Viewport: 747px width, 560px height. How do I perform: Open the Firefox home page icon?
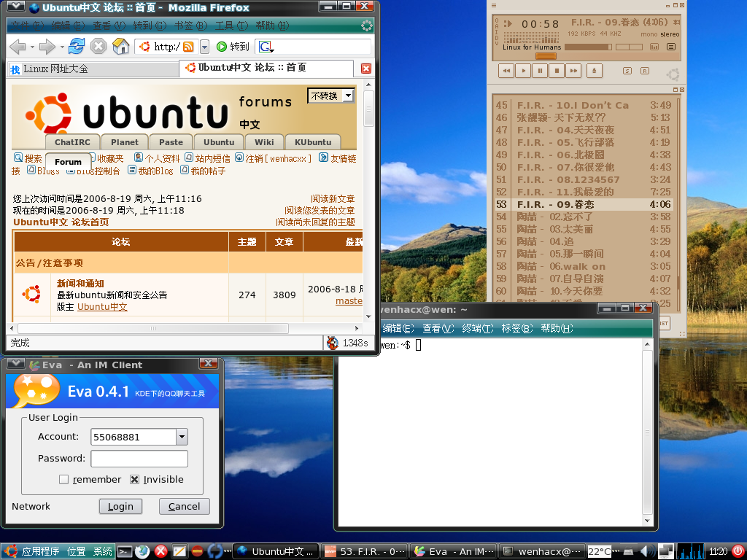click(x=120, y=46)
